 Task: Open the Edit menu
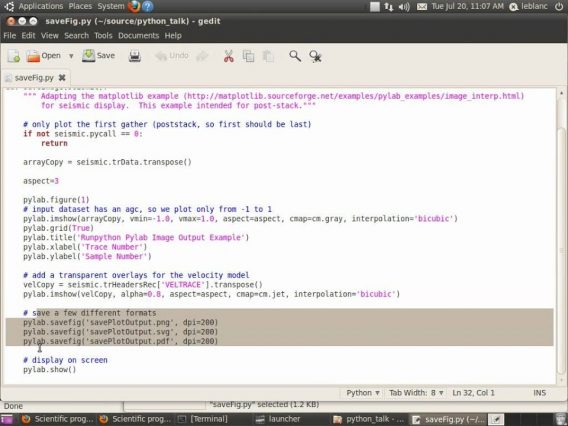28,36
